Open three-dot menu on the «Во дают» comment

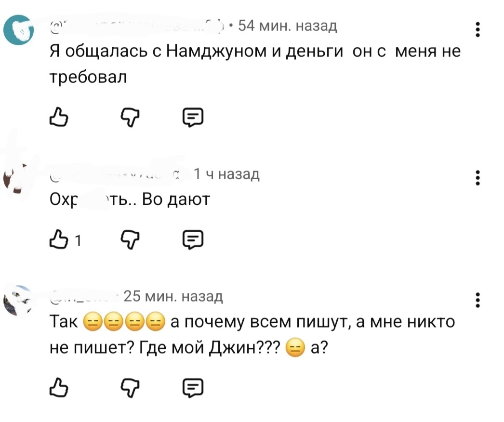477,178
